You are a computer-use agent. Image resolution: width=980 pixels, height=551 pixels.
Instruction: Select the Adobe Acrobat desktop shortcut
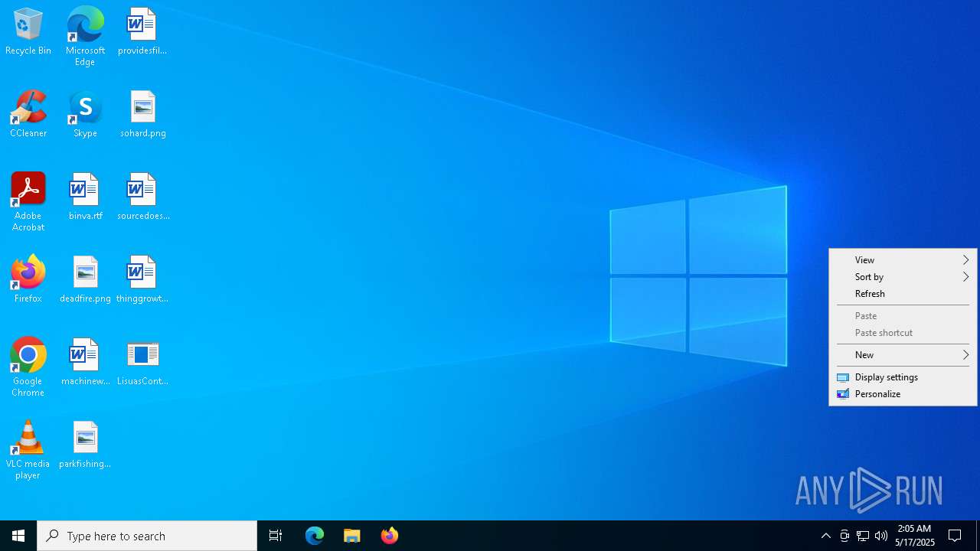pyautogui.click(x=28, y=202)
